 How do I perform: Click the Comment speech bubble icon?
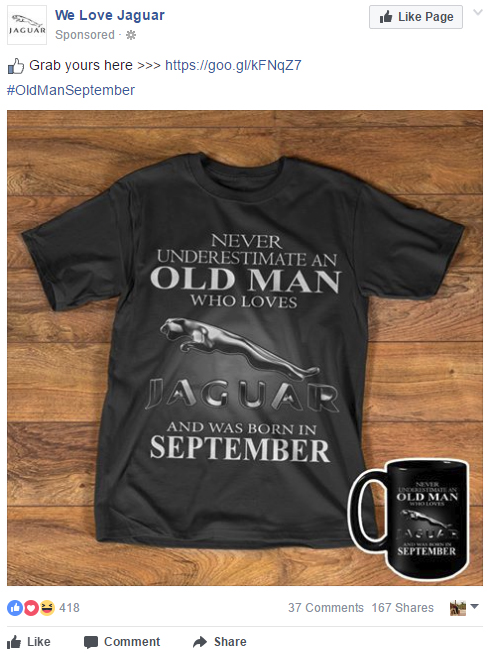tap(91, 642)
